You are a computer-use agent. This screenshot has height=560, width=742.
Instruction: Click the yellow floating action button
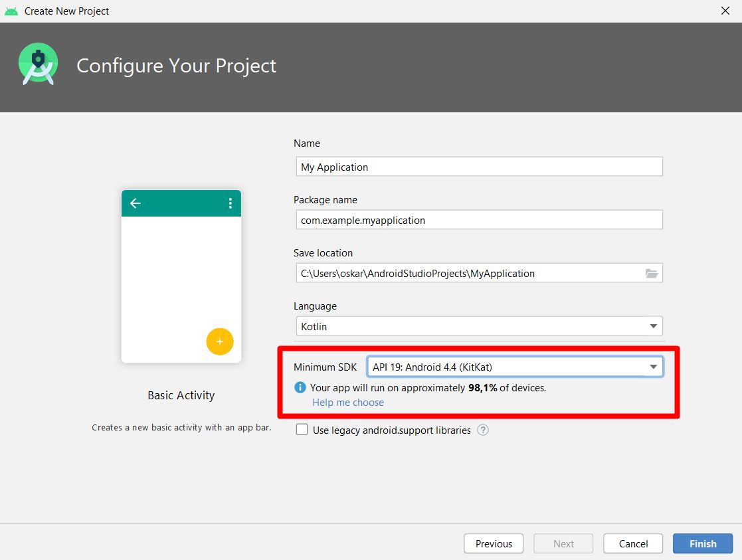(x=220, y=341)
